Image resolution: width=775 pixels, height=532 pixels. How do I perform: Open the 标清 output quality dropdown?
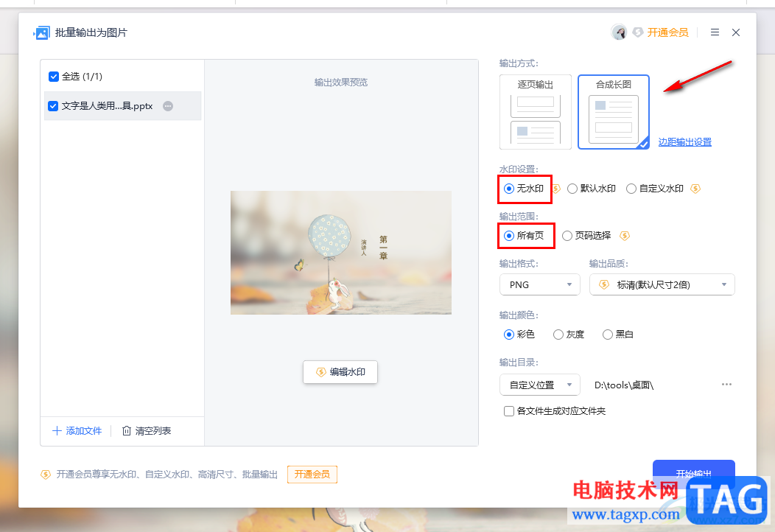click(x=662, y=284)
